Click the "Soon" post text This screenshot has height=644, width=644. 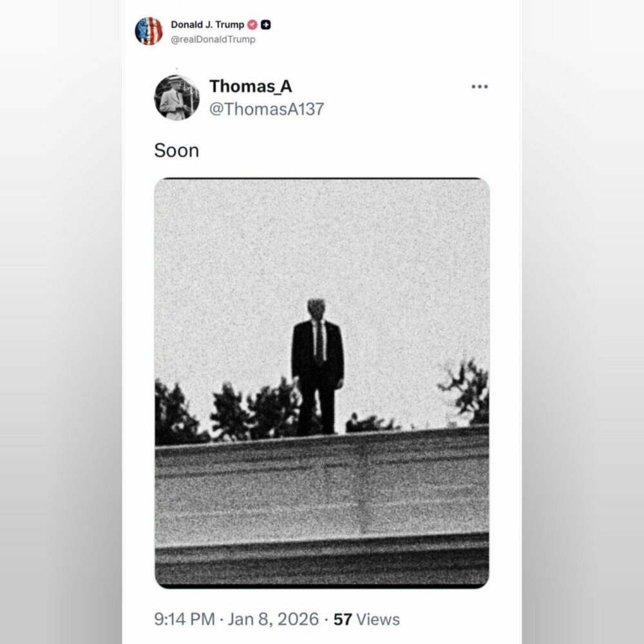coord(176,151)
